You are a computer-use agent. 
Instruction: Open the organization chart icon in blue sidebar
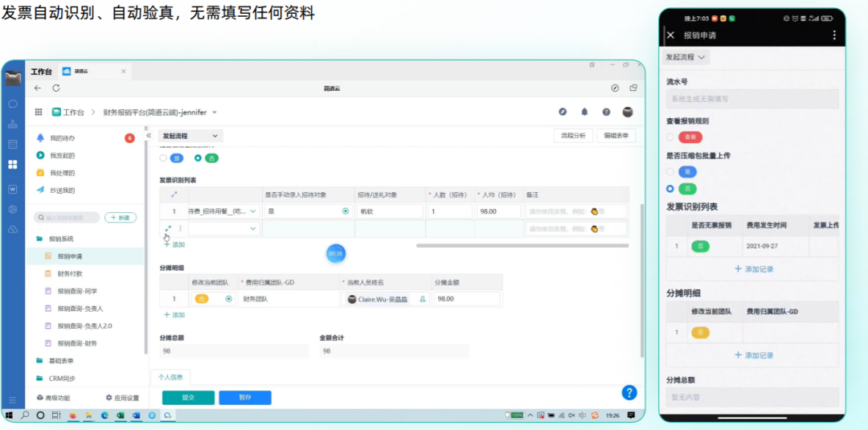tap(13, 125)
